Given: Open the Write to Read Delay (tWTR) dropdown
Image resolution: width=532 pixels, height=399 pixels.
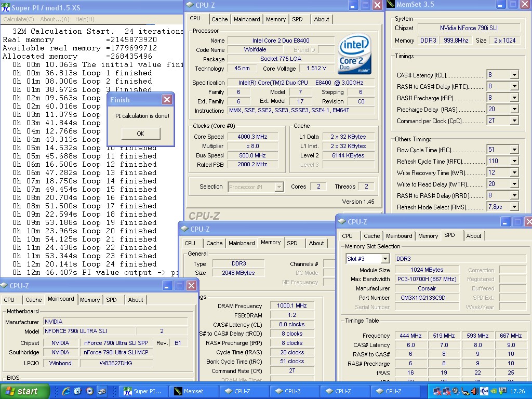Looking at the screenshot, I should click(514, 184).
